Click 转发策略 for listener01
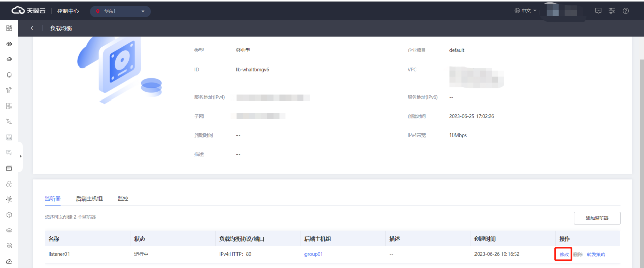644x268 pixels. pos(596,254)
